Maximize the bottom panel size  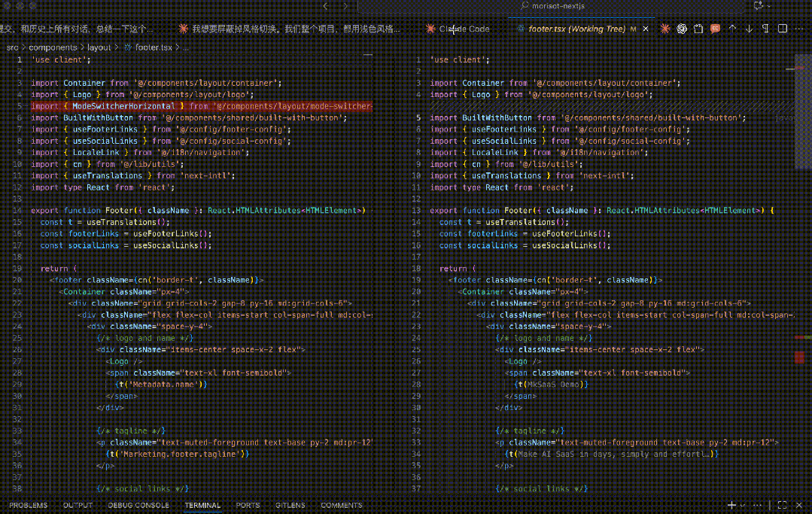[x=782, y=505]
